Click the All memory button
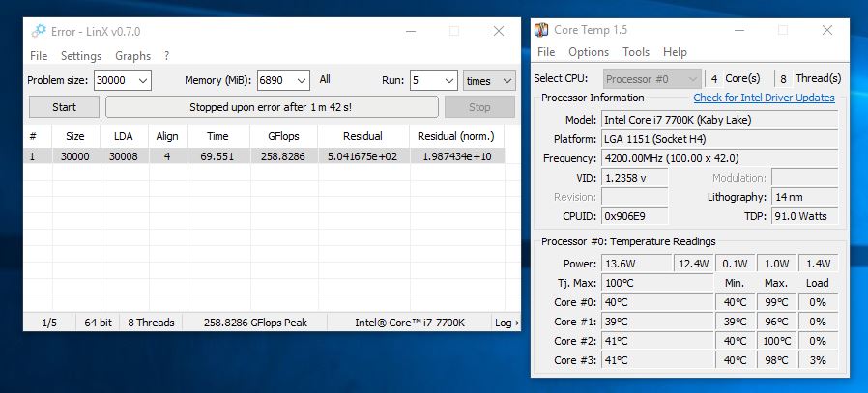 point(325,79)
